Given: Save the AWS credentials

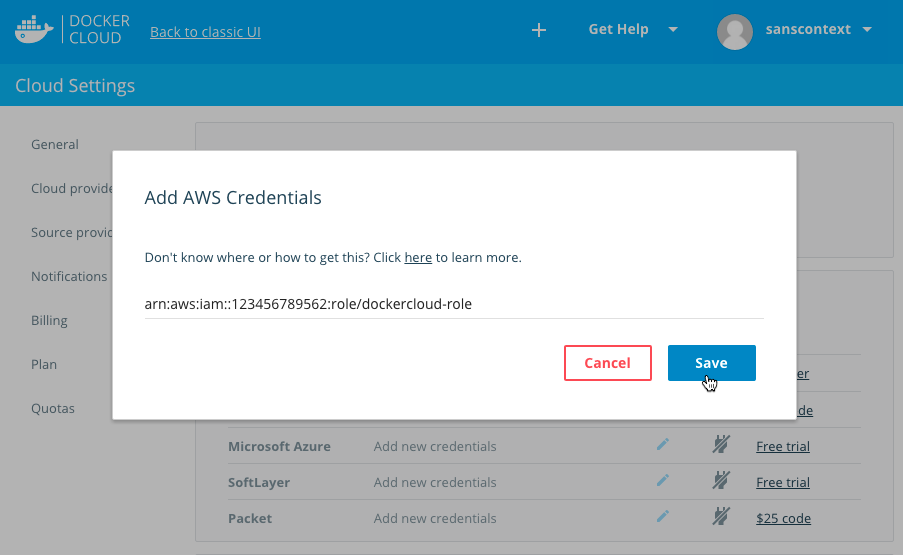Looking at the screenshot, I should click(x=711, y=363).
